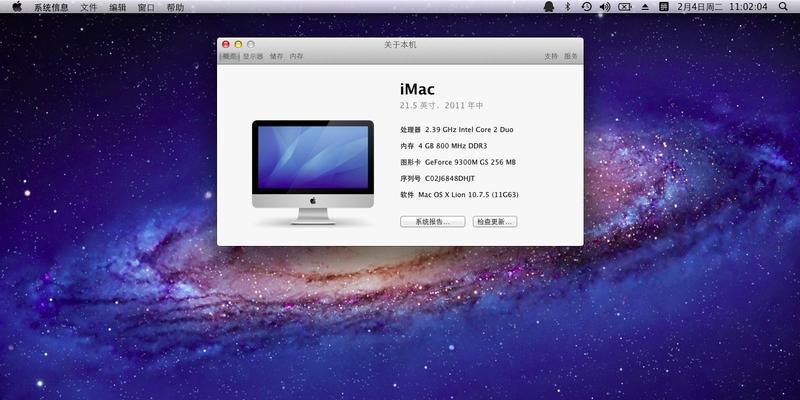Click the iMac picture in the window

click(x=313, y=172)
